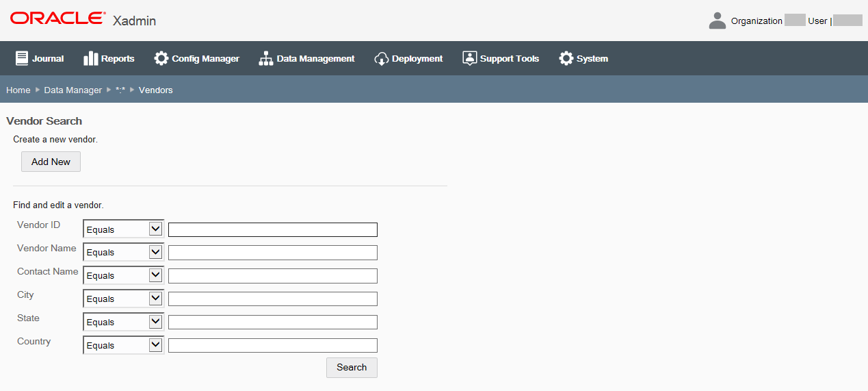Open the Data Management menu
Viewport: 868px width, 391px height.
[306, 58]
